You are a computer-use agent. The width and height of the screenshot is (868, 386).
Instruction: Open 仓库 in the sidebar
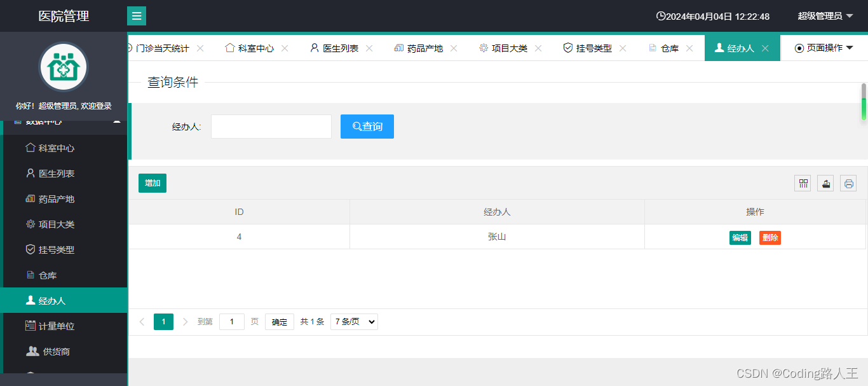(x=64, y=275)
